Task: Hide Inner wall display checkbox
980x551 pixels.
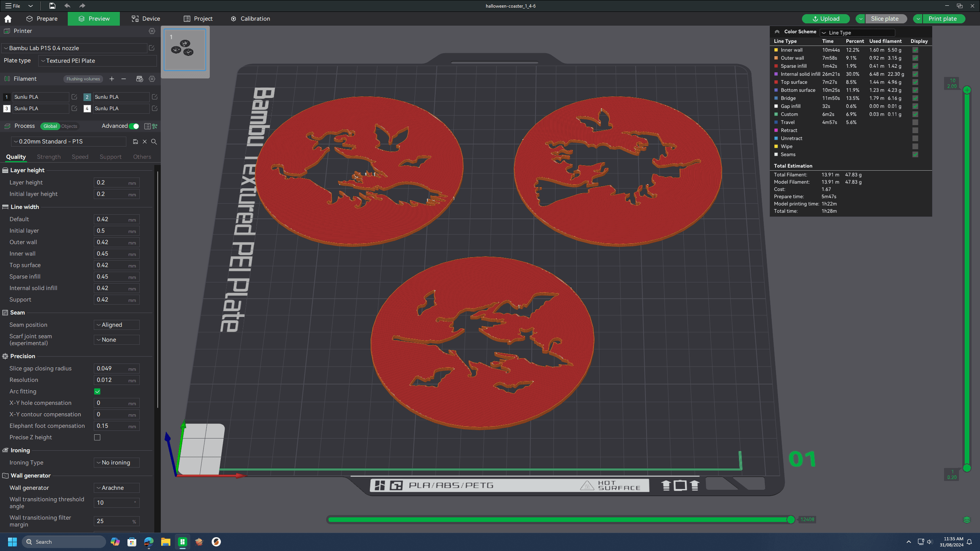Action: point(915,50)
